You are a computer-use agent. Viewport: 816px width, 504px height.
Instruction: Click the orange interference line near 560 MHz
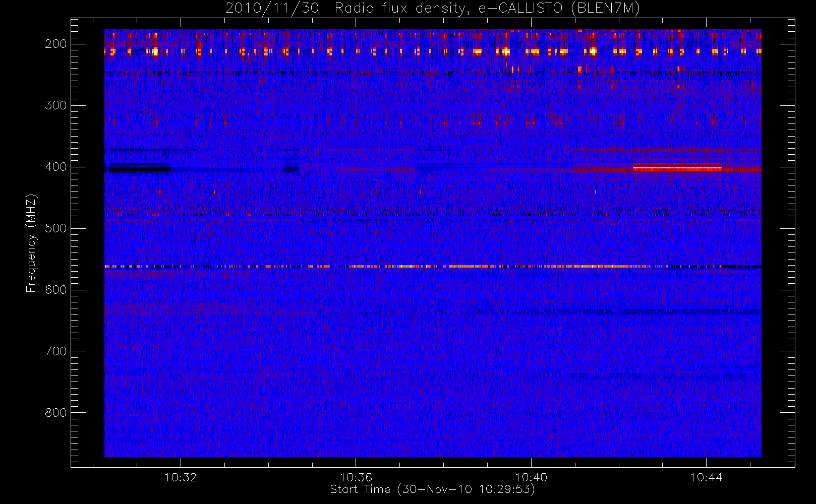(x=433, y=266)
